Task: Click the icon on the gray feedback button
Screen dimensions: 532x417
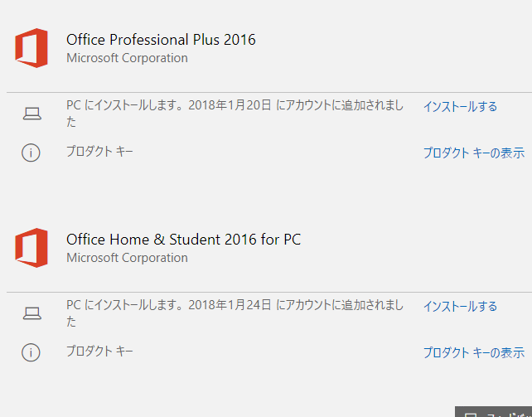Action: pyautogui.click(x=471, y=415)
